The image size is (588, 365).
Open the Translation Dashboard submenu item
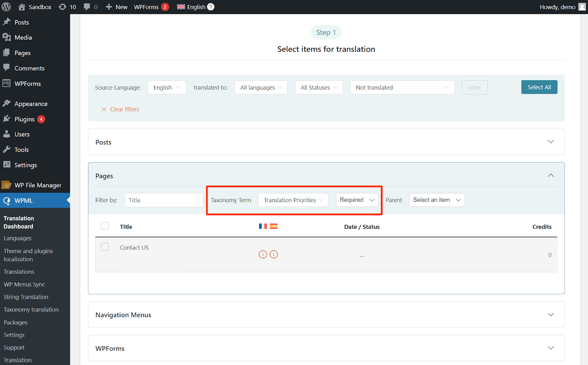[x=19, y=222]
